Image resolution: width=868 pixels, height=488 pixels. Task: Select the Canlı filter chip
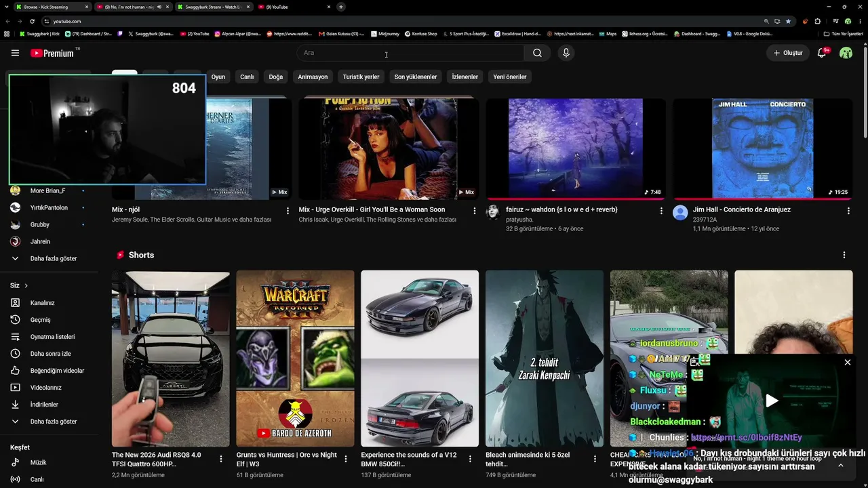(247, 77)
